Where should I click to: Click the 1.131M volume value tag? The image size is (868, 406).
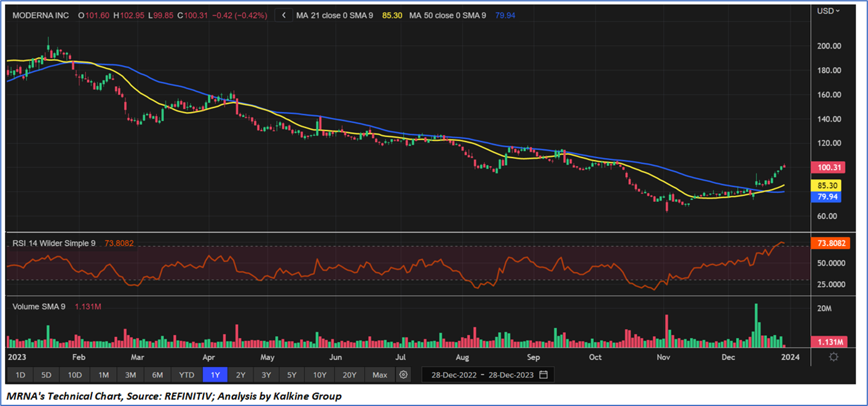pos(828,342)
